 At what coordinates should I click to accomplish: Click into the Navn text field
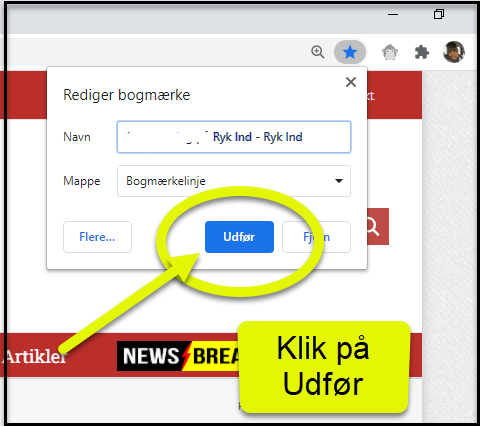(x=234, y=137)
